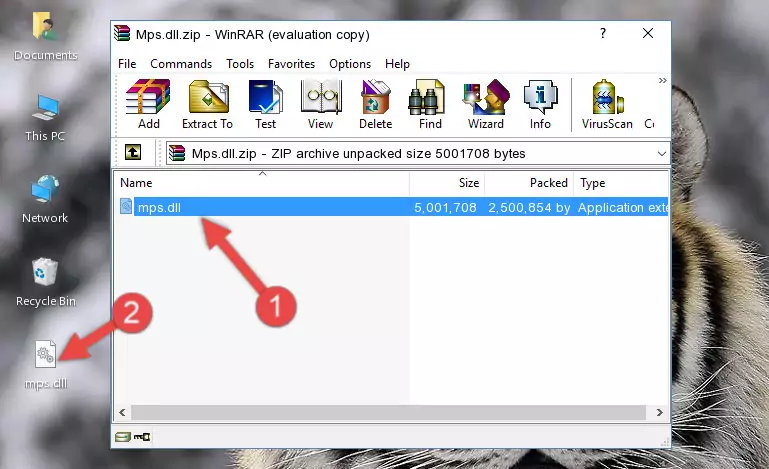This screenshot has height=469, width=769.
Task: Close the WinRAR window
Action: pyautogui.click(x=648, y=33)
